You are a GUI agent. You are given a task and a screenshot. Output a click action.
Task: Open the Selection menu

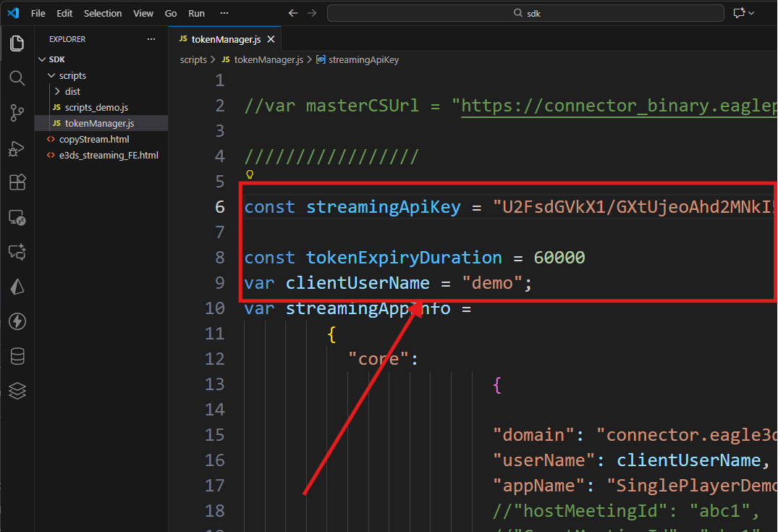[x=103, y=13]
